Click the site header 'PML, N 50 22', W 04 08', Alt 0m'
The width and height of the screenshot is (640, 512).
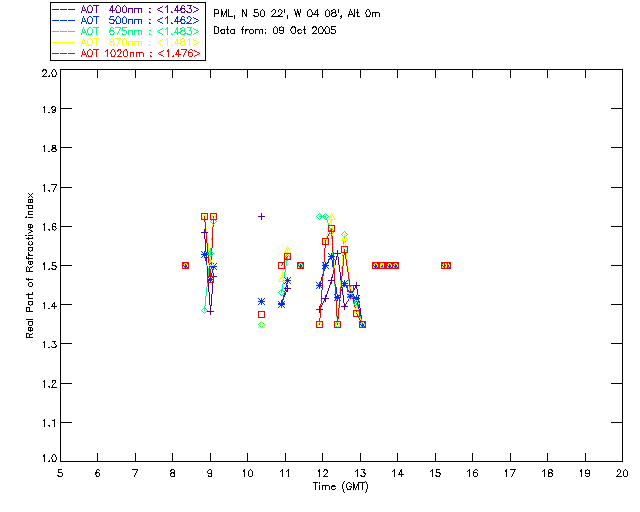[x=297, y=13]
